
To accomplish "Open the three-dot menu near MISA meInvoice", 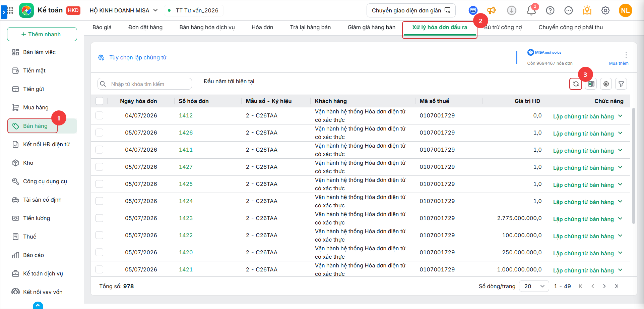I will tap(626, 55).
